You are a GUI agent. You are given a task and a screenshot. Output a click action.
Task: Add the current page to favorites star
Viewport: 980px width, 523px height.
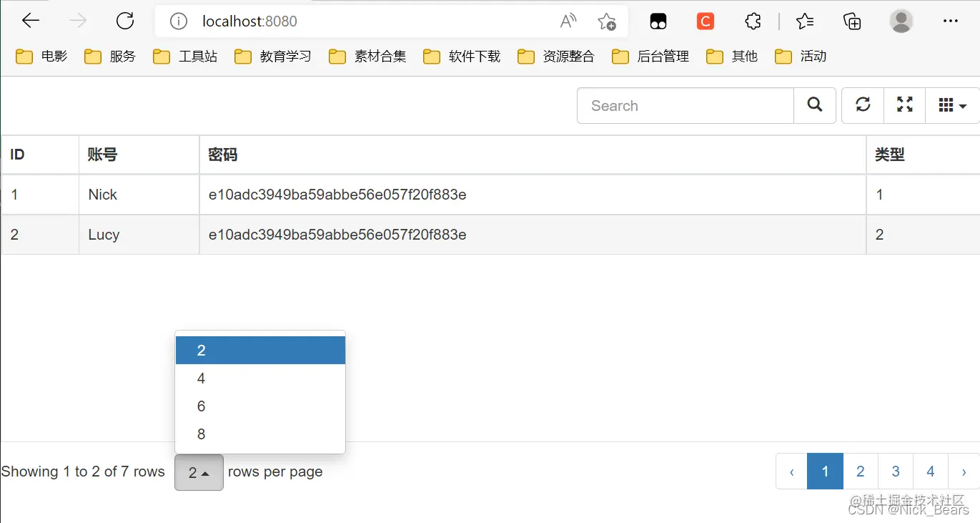(607, 21)
